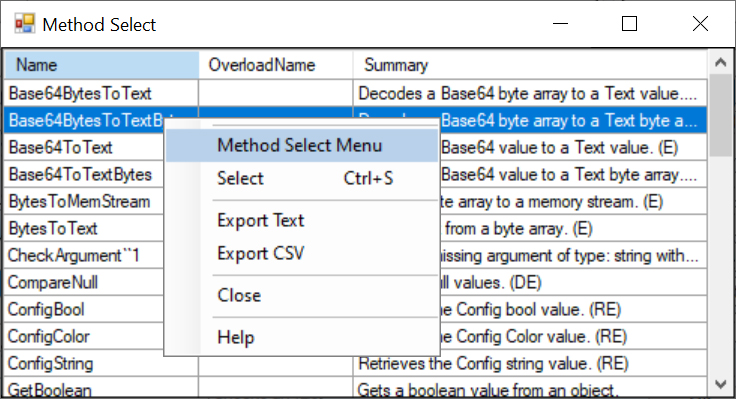736x399 pixels.
Task: Select the Base64BytesToText row name
Action: pos(80,93)
